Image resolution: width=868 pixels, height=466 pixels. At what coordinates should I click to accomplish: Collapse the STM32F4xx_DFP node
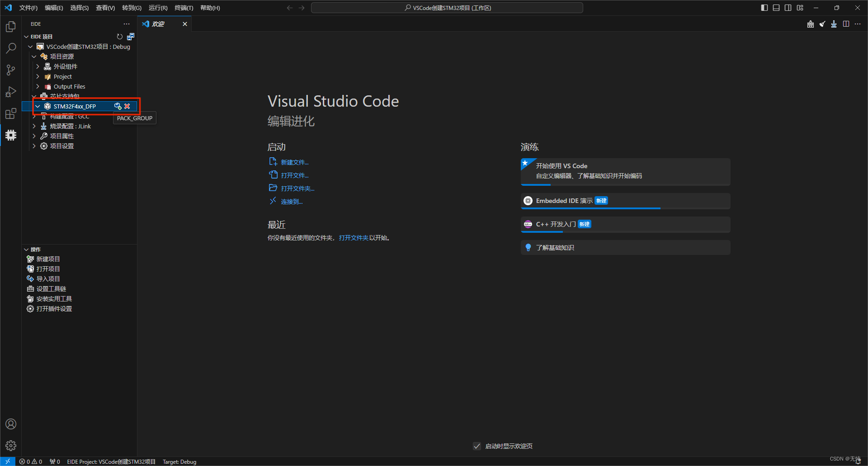(x=38, y=106)
